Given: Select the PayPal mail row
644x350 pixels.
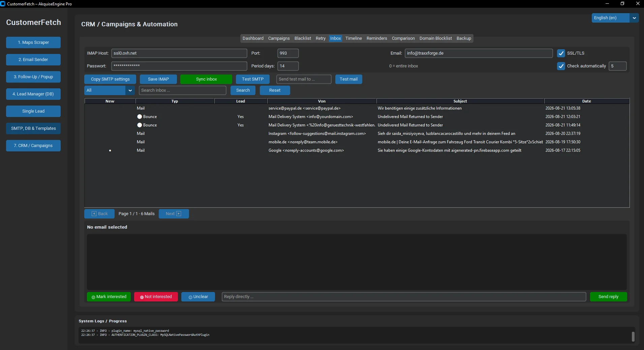Looking at the screenshot, I should [357, 108].
